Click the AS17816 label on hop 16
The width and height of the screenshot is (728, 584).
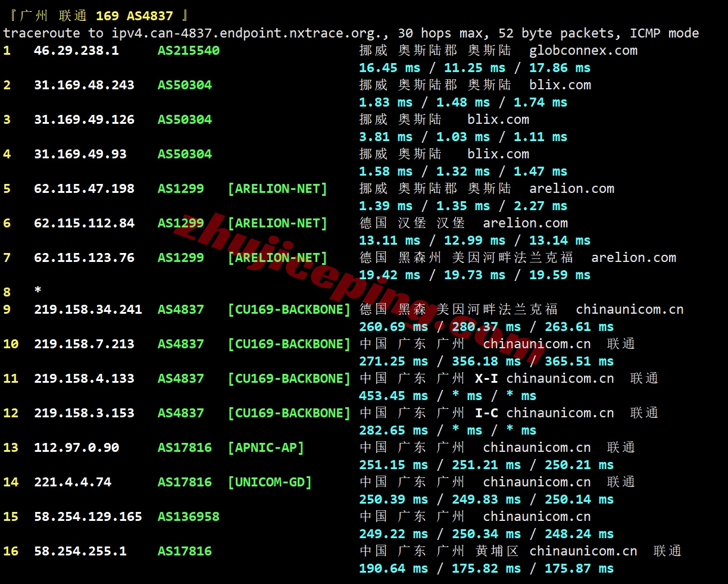185,551
